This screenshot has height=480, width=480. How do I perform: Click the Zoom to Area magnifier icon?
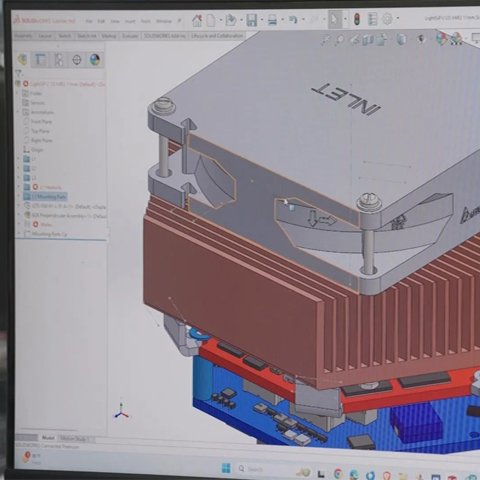(x=339, y=40)
